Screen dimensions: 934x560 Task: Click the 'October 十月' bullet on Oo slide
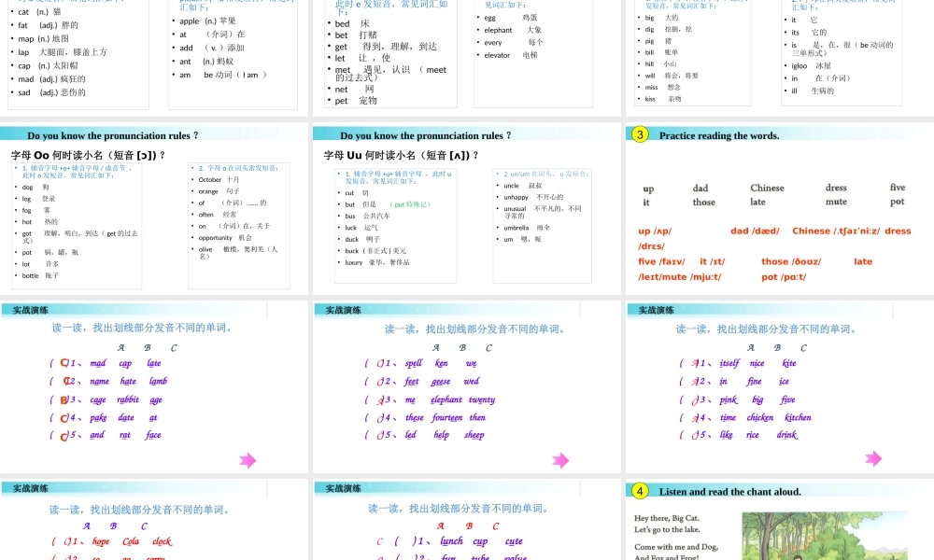pyautogui.click(x=219, y=179)
